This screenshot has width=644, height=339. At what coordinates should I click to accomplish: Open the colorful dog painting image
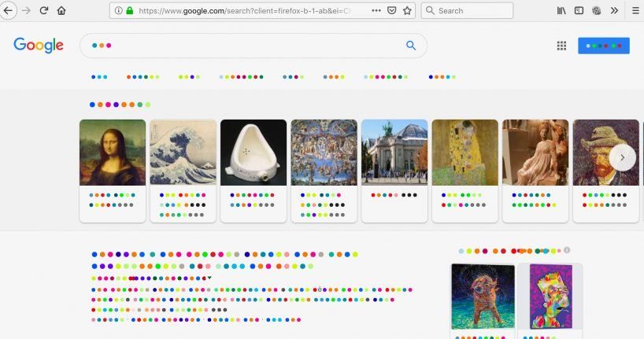[483, 297]
